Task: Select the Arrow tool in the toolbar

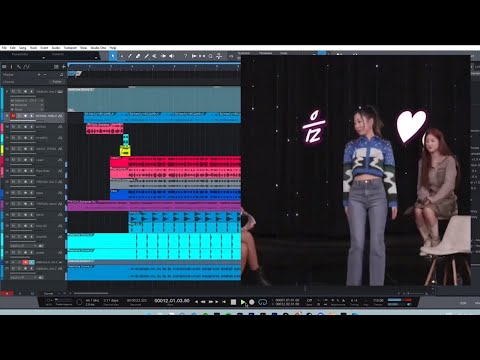Action: (x=113, y=56)
